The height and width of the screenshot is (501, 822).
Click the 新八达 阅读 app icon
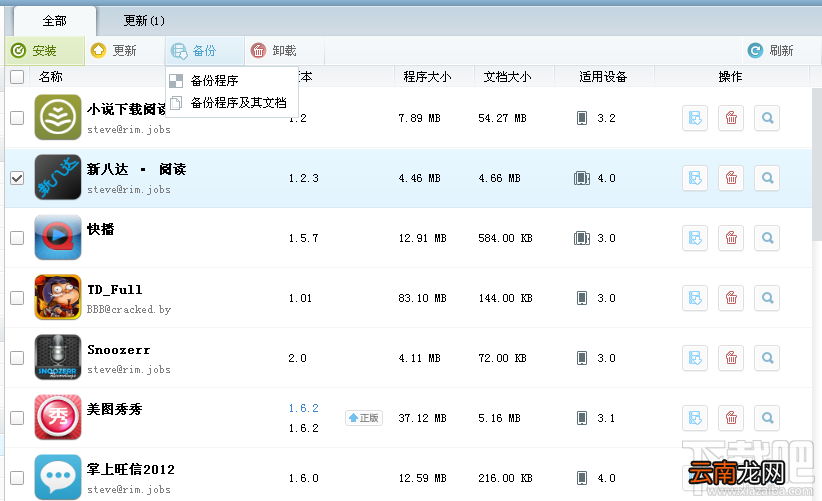point(58,177)
